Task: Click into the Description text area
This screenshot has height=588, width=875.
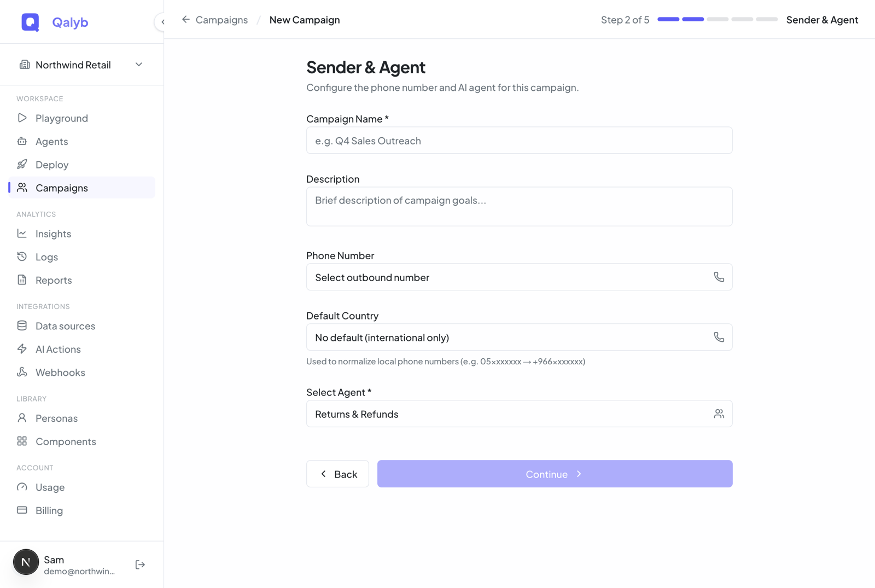Action: 519,207
